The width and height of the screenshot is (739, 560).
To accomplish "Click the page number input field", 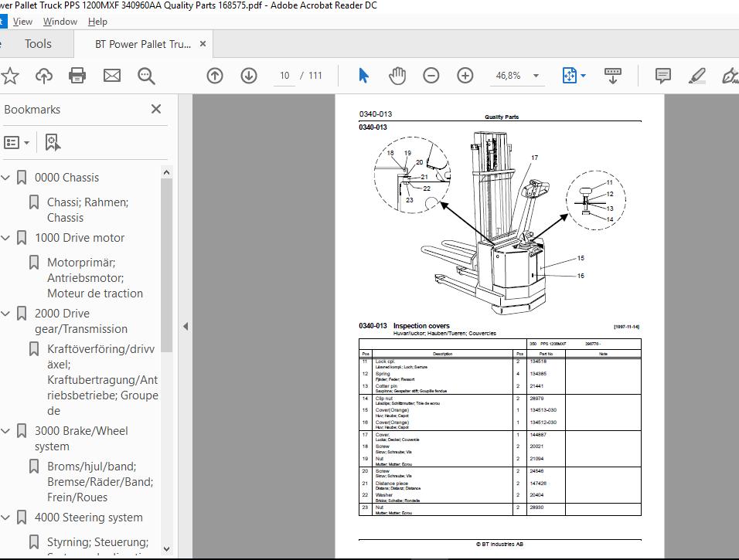I will [284, 76].
